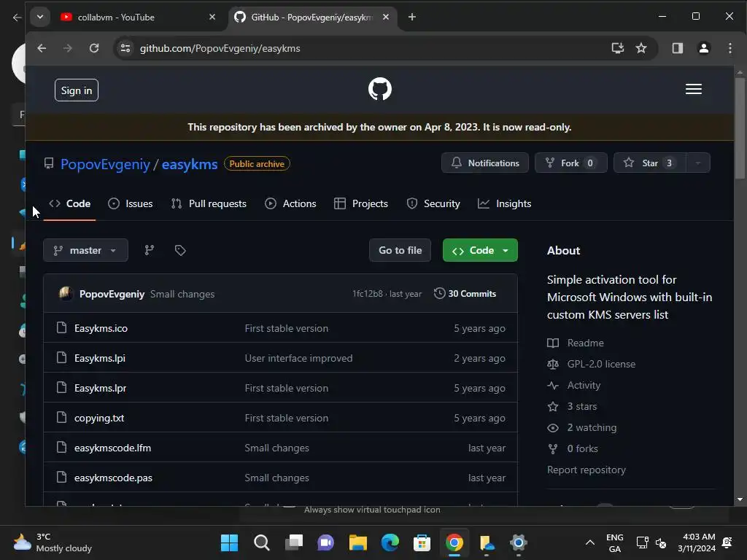Open the Actions tab
Viewport: 747px width, 560px height.
coord(290,203)
